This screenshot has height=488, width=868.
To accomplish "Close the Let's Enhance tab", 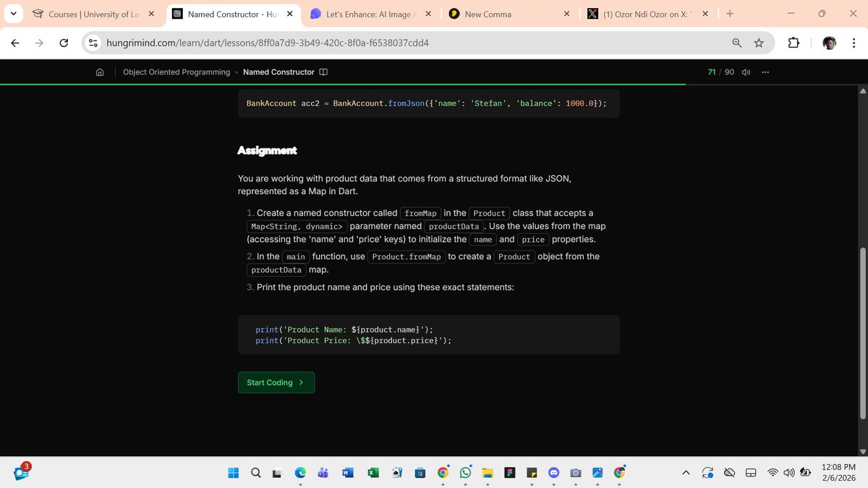I will (x=428, y=14).
